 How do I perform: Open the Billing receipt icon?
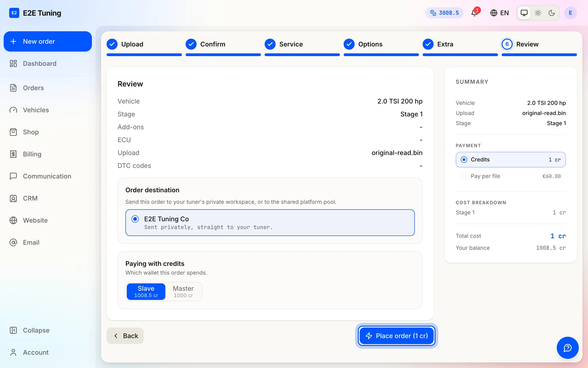tap(13, 154)
